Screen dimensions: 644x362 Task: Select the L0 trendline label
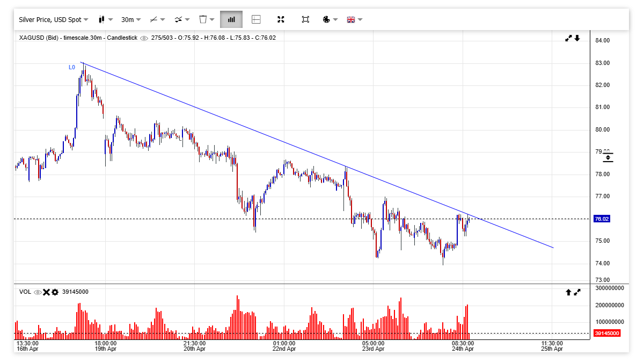[x=72, y=67]
